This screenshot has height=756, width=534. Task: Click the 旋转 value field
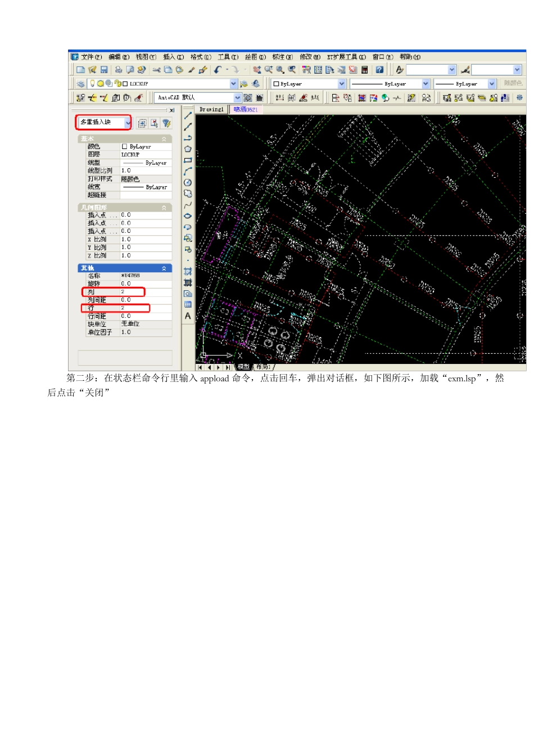click(146, 283)
